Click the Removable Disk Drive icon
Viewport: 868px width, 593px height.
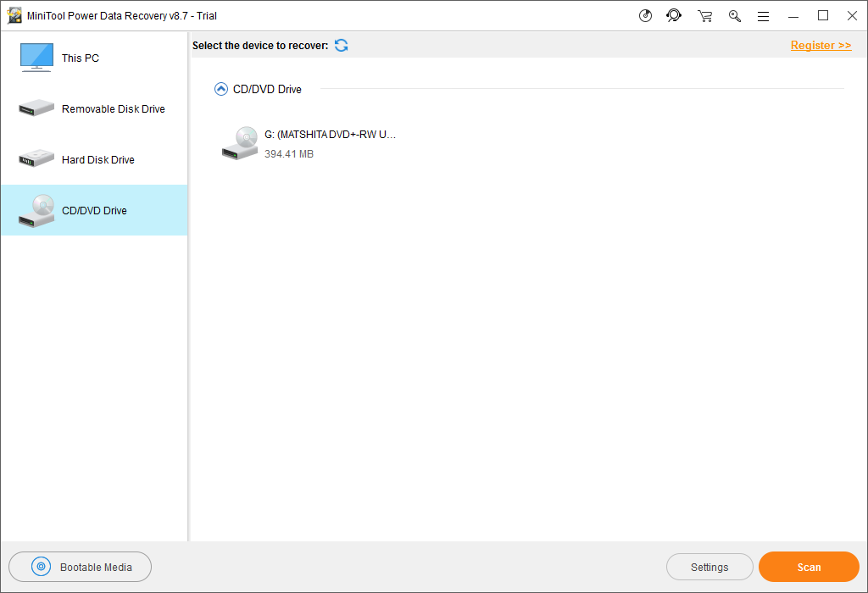[36, 108]
